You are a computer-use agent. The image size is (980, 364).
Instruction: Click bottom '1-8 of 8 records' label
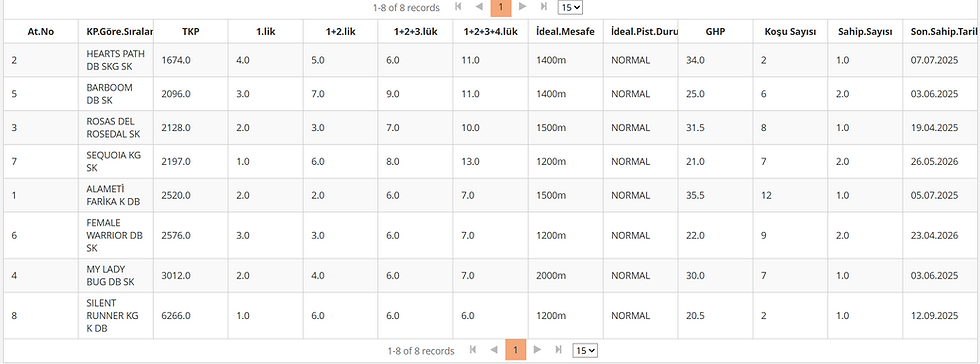pyautogui.click(x=421, y=350)
